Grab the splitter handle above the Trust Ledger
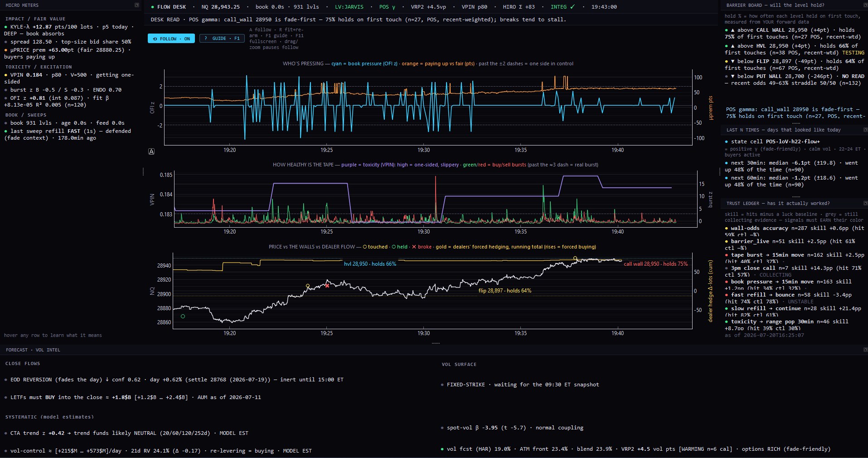The image size is (868, 458). [x=796, y=196]
